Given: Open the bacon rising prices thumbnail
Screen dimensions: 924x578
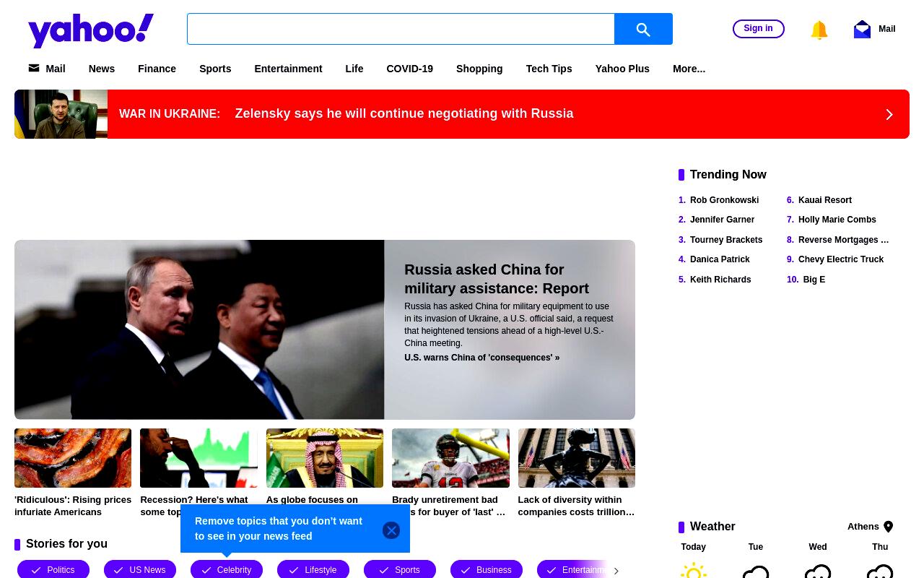Looking at the screenshot, I should pos(73,458).
